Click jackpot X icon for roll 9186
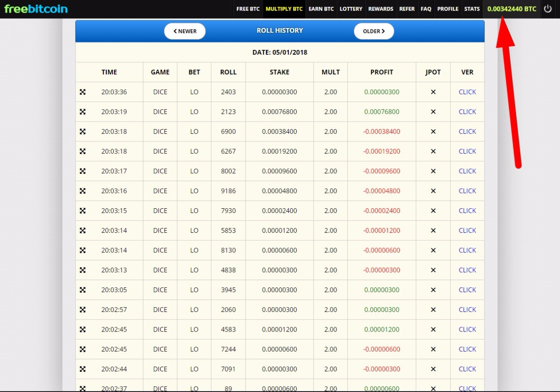 (433, 191)
